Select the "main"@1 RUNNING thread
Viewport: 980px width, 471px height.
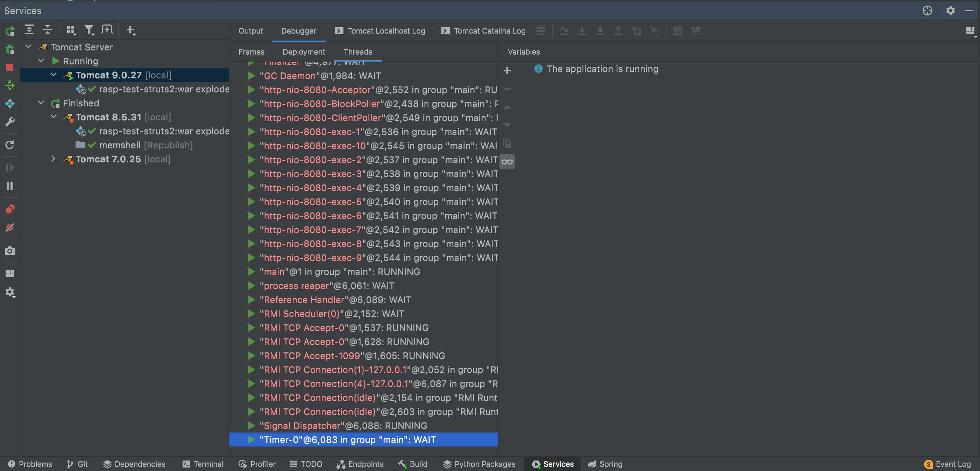[x=363, y=272]
